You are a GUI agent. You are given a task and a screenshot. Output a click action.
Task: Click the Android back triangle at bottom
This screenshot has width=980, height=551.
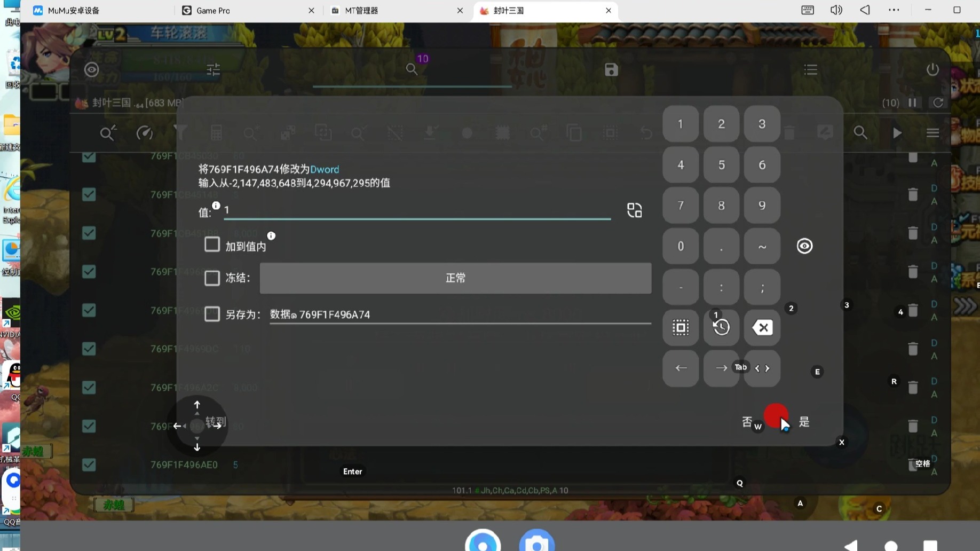click(x=851, y=546)
